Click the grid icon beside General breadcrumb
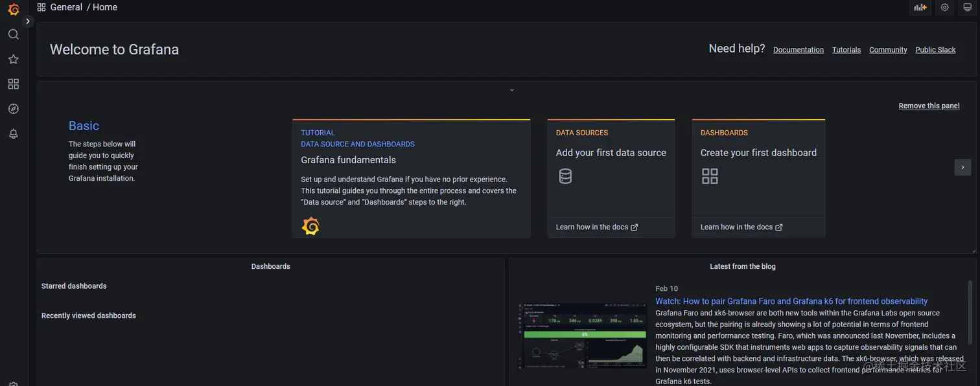Screen dimensions: 980x386 point(41,7)
